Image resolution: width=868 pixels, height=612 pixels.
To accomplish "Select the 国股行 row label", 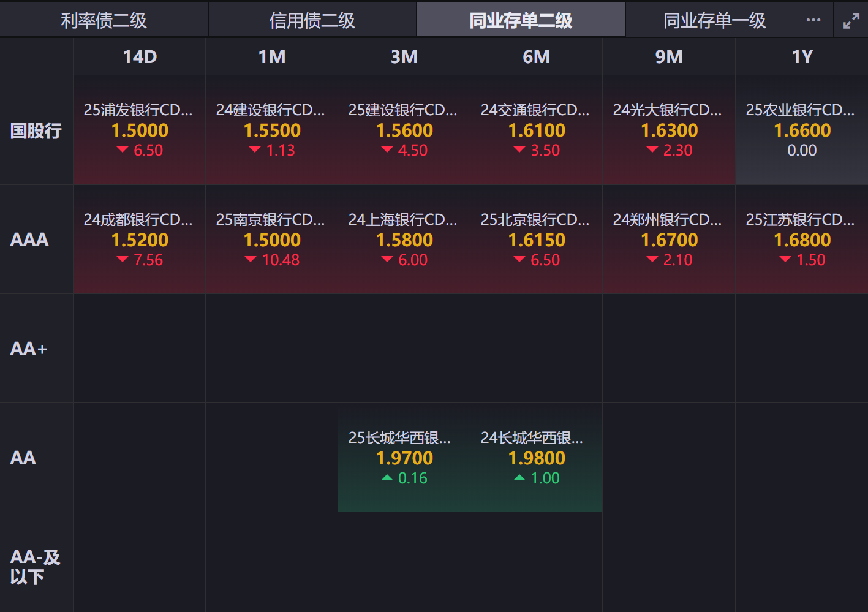I will [36, 130].
